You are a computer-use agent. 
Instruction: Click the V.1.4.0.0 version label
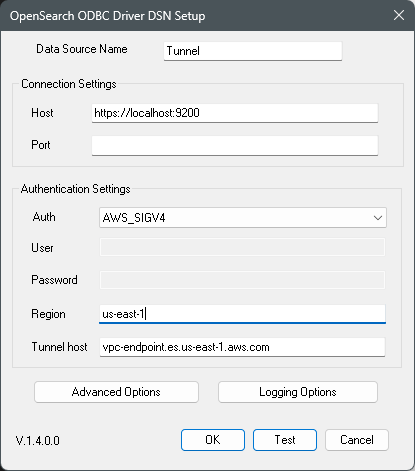(38, 441)
